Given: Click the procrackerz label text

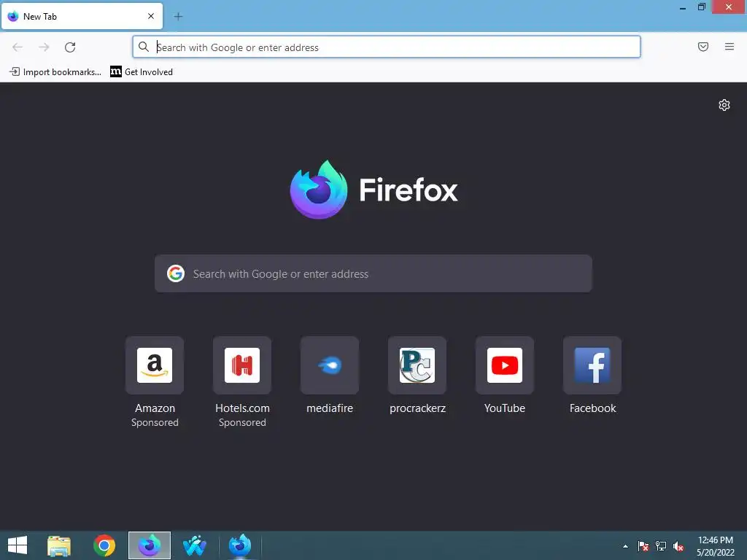Looking at the screenshot, I should point(417,408).
